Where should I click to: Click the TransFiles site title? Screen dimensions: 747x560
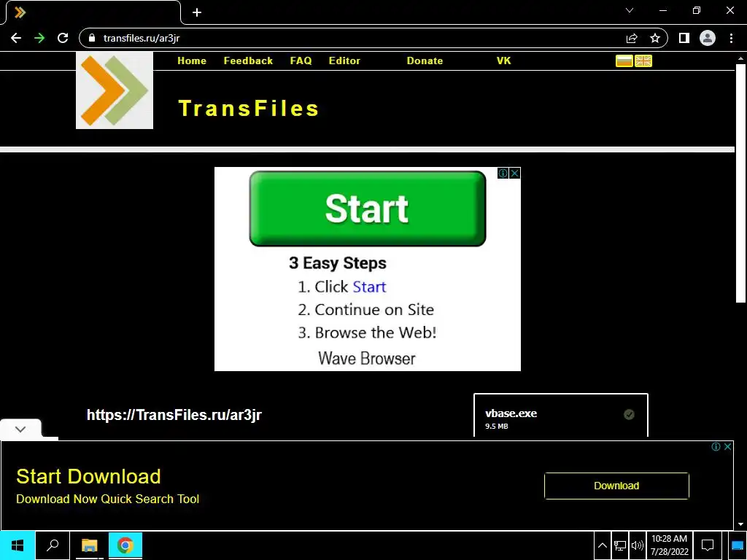tap(248, 109)
